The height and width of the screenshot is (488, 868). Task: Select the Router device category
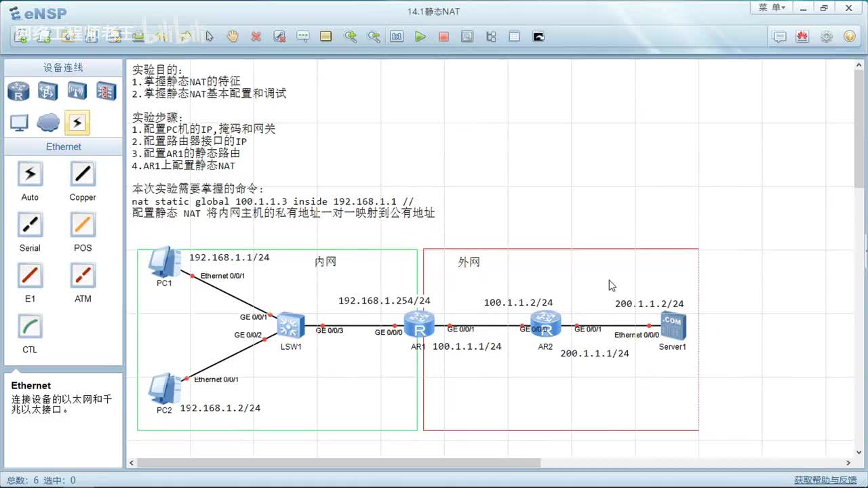pyautogui.click(x=19, y=91)
